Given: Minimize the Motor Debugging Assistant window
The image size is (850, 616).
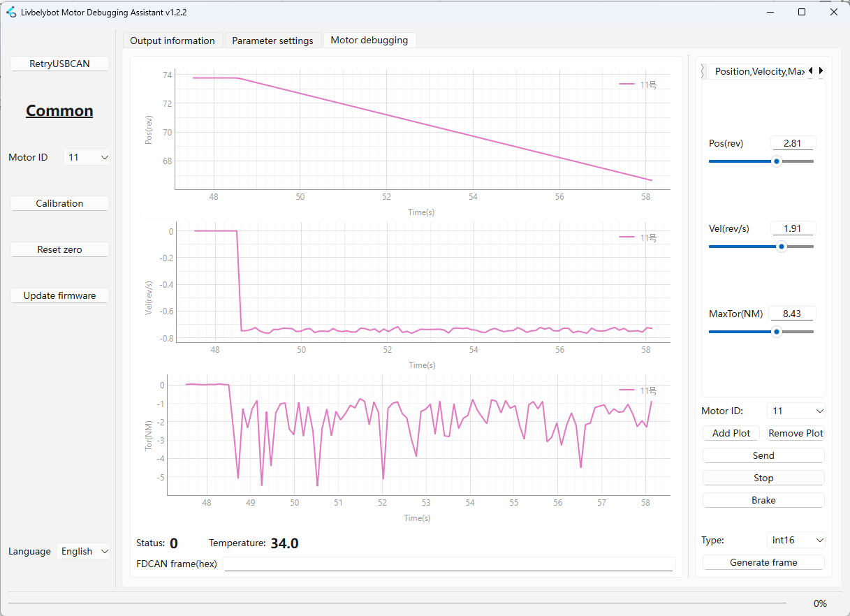Looking at the screenshot, I should pyautogui.click(x=770, y=12).
